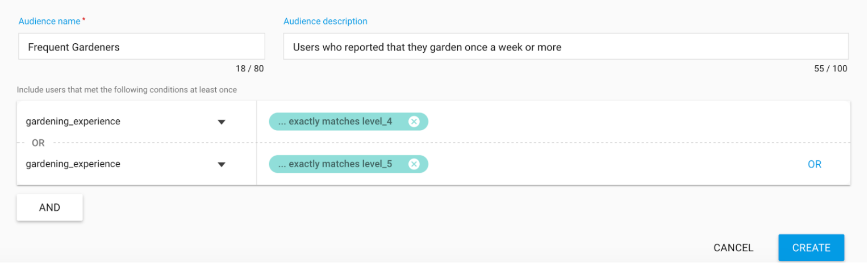The height and width of the screenshot is (275, 868).
Task: Click the first gardening_experience property name
Action: click(x=73, y=121)
